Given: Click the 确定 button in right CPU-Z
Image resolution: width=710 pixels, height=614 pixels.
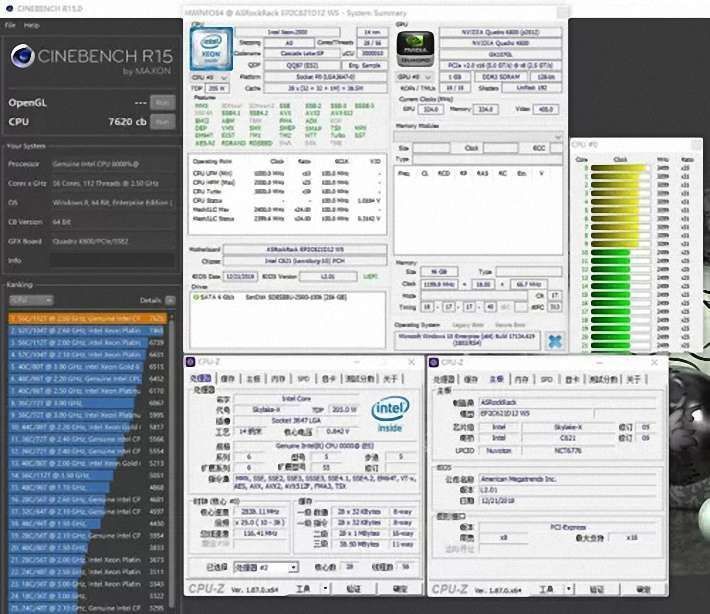Looking at the screenshot, I should pos(643,589).
